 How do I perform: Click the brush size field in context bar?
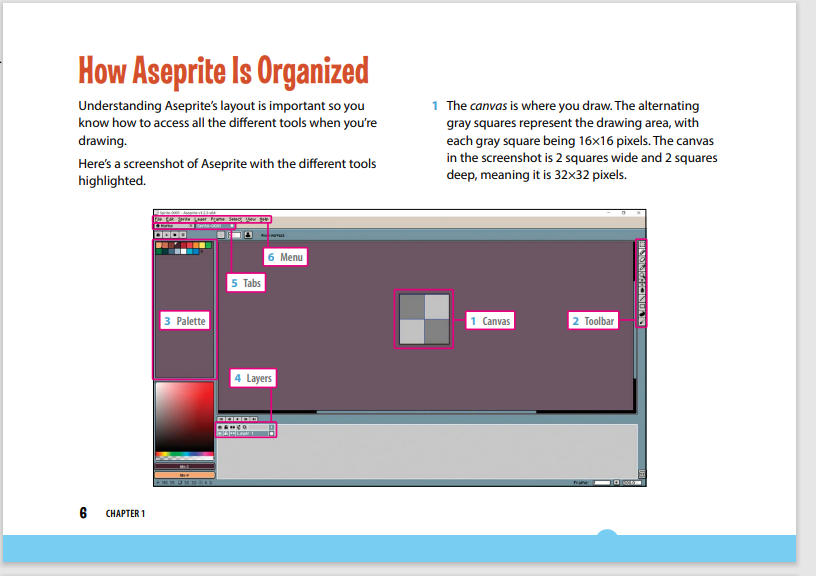[x=234, y=235]
